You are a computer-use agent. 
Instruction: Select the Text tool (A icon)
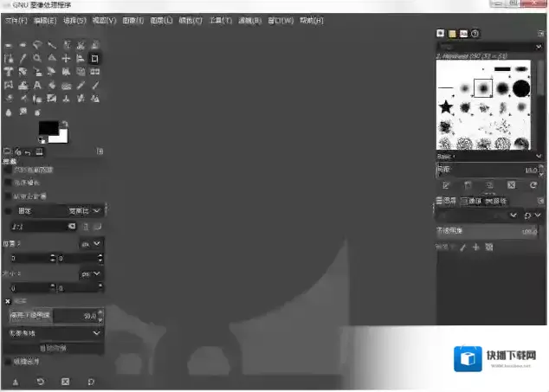(37, 86)
